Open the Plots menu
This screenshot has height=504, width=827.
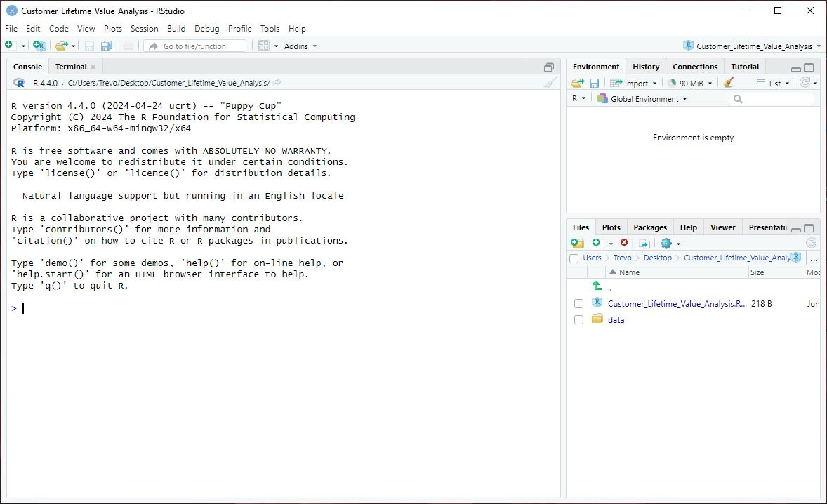(113, 29)
